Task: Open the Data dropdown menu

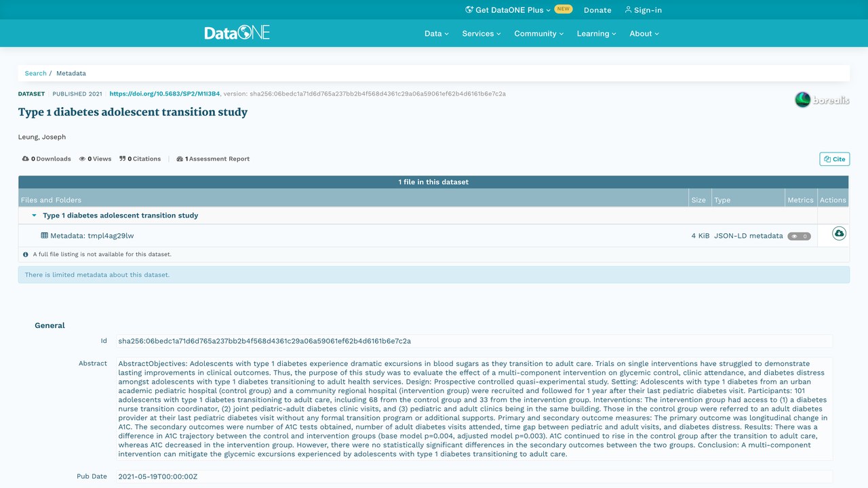Action: pyautogui.click(x=437, y=33)
